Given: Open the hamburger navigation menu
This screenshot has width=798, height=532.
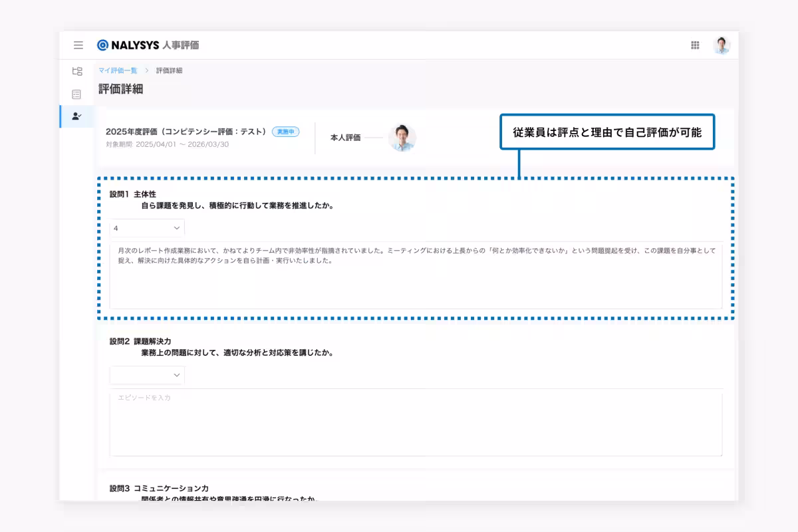Looking at the screenshot, I should click(x=78, y=45).
